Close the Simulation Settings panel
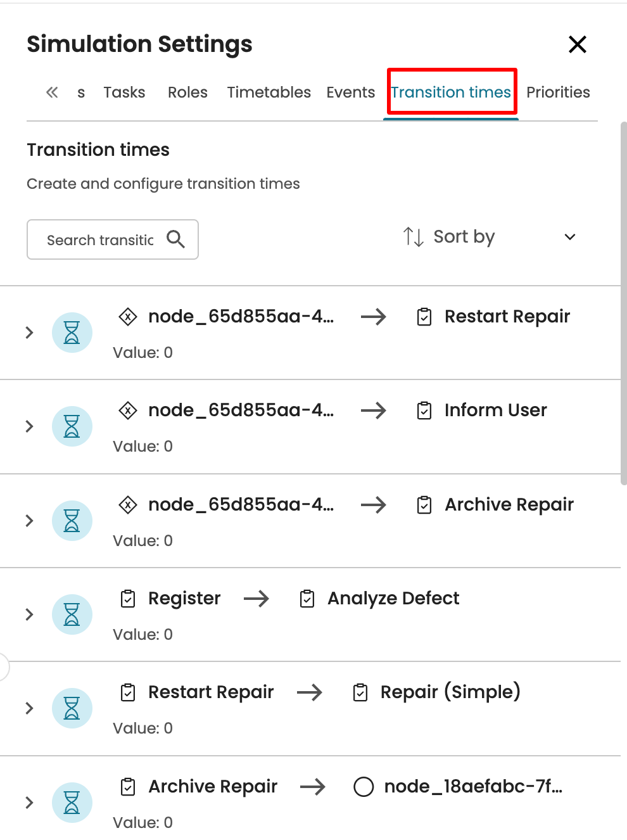Image resolution: width=627 pixels, height=840 pixels. [x=577, y=44]
